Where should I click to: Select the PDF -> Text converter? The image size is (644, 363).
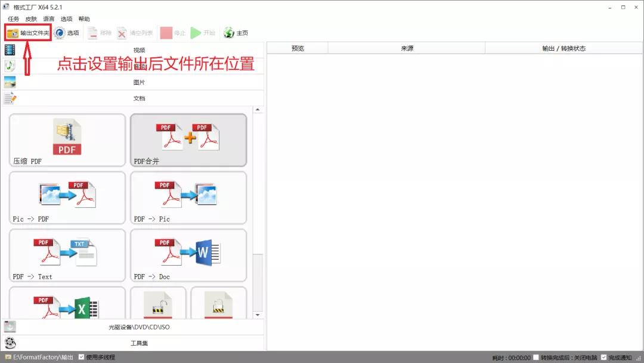coord(67,255)
